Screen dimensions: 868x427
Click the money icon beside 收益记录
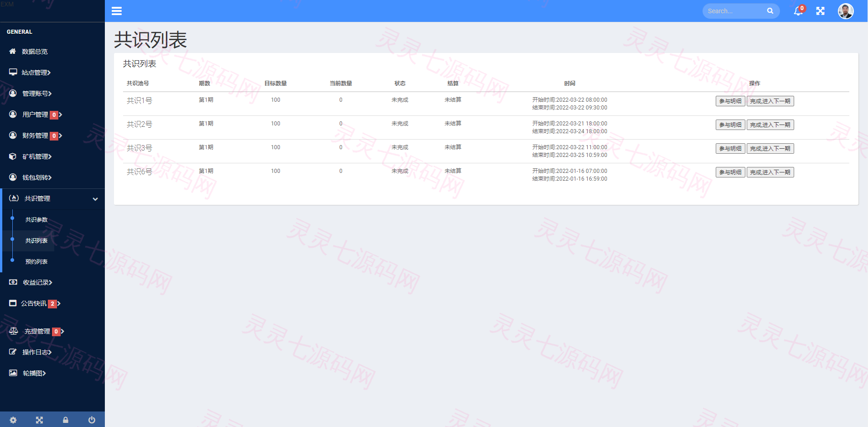[x=13, y=282]
